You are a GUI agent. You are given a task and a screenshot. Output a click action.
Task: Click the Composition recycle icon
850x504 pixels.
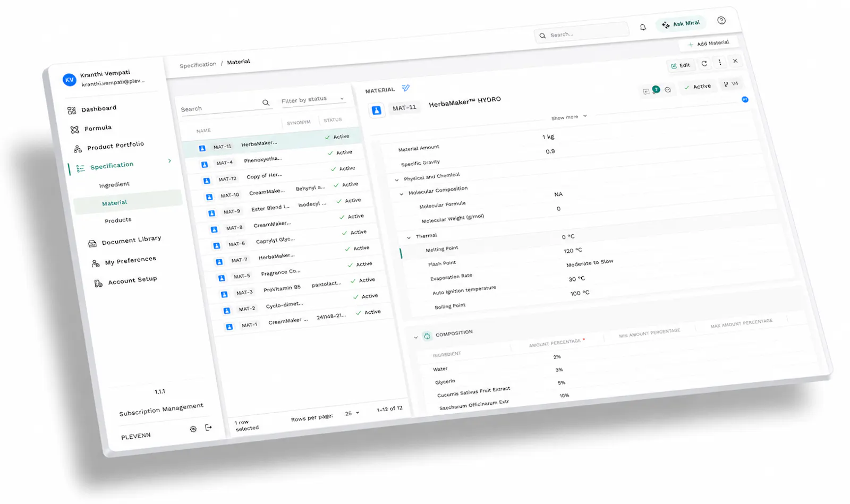(x=427, y=336)
